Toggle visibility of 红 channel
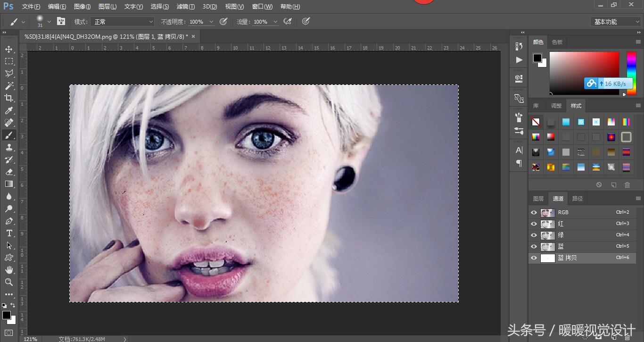644x342 pixels. click(534, 224)
